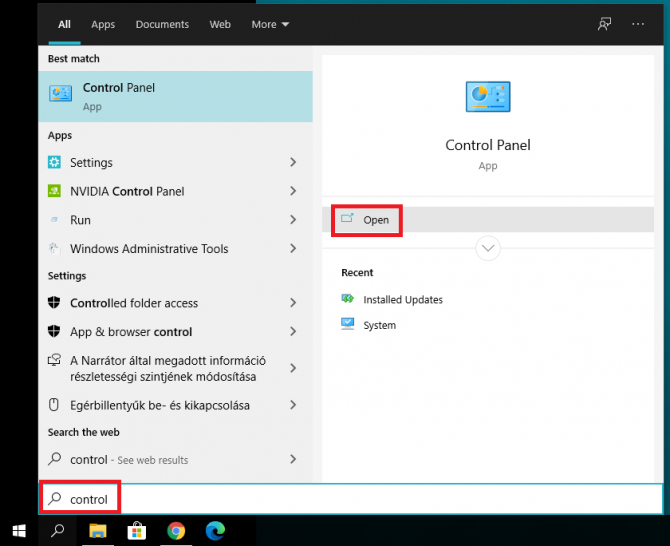Click the magnifier icon beside control web result
Image resolution: width=670 pixels, height=546 pixels.
[x=54, y=459]
